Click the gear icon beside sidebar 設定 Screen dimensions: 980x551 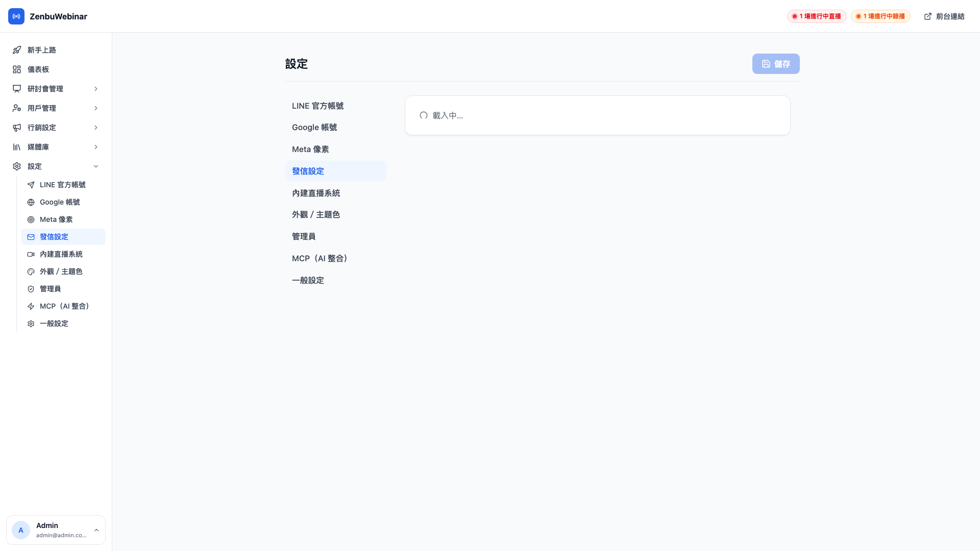(17, 166)
